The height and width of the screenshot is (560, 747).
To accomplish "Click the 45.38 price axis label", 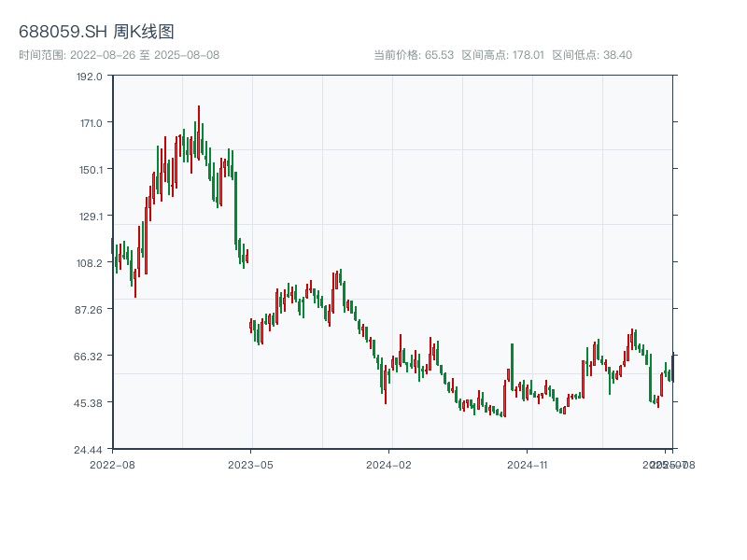I will pos(90,402).
